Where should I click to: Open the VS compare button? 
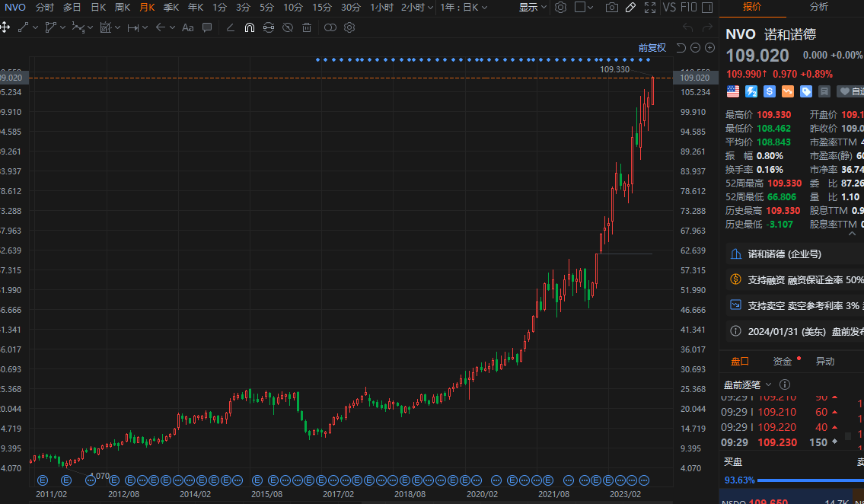click(x=670, y=8)
